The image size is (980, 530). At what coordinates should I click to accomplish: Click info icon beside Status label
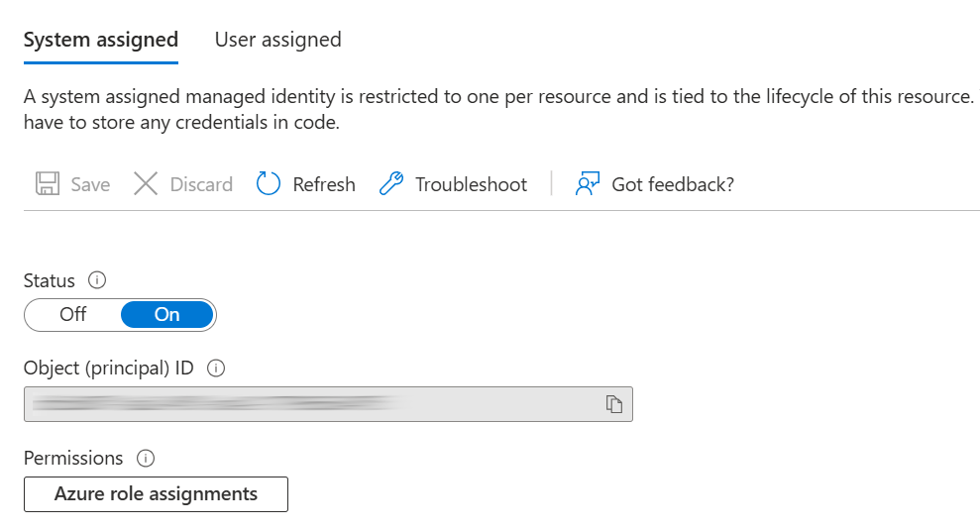[97, 280]
